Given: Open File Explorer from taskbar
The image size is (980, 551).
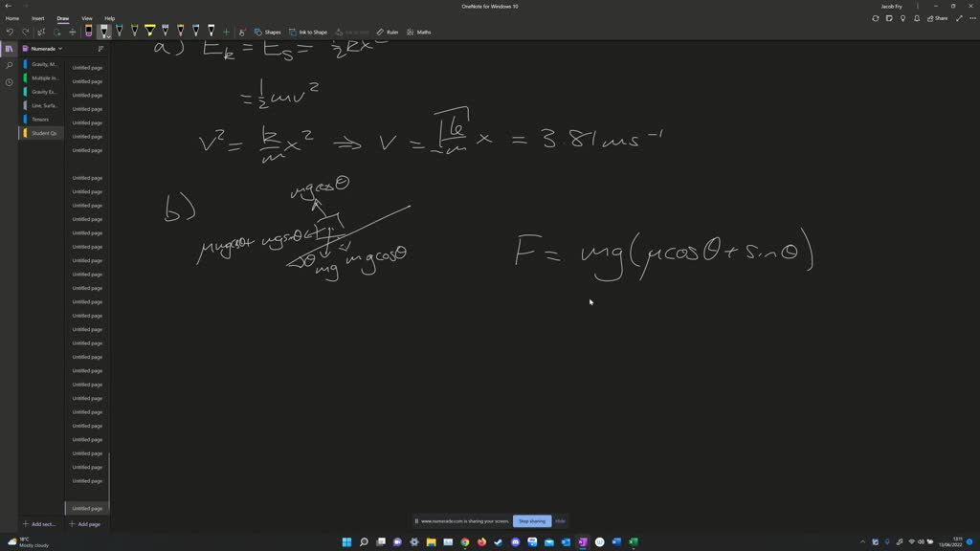Looking at the screenshot, I should [432, 541].
